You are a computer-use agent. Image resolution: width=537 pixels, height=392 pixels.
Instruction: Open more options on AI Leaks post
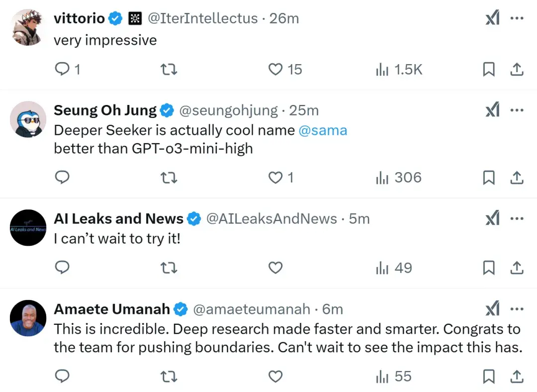(x=517, y=218)
